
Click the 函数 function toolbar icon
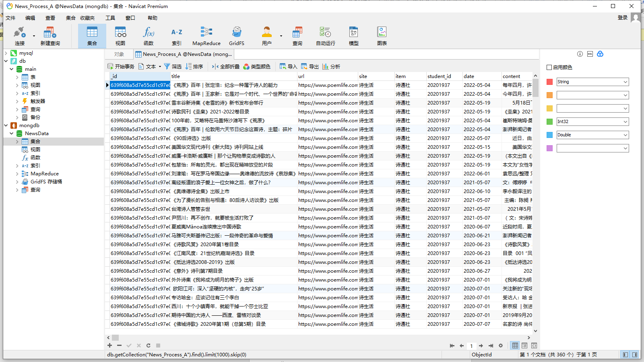[149, 36]
